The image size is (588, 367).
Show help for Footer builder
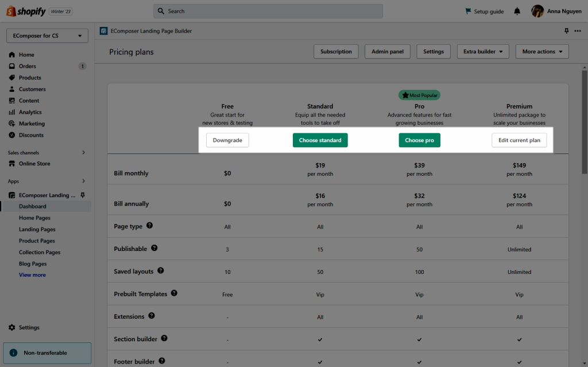point(161,361)
